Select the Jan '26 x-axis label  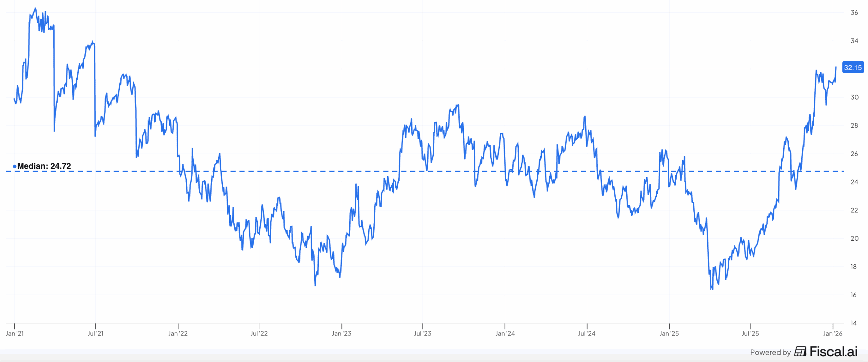832,334
